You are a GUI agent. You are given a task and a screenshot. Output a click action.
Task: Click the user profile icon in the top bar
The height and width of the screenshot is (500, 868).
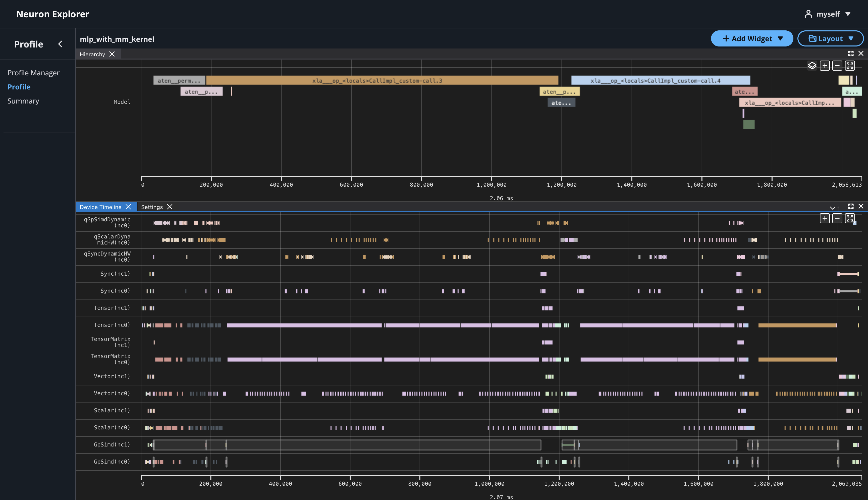808,14
